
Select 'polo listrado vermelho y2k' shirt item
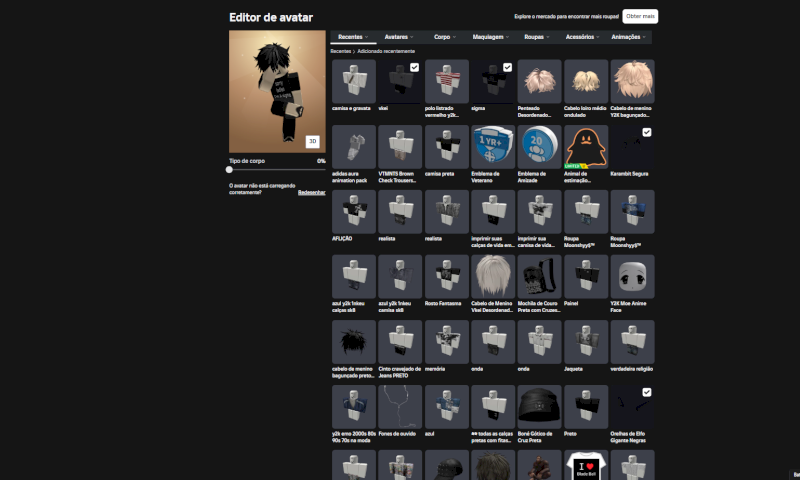(446, 82)
